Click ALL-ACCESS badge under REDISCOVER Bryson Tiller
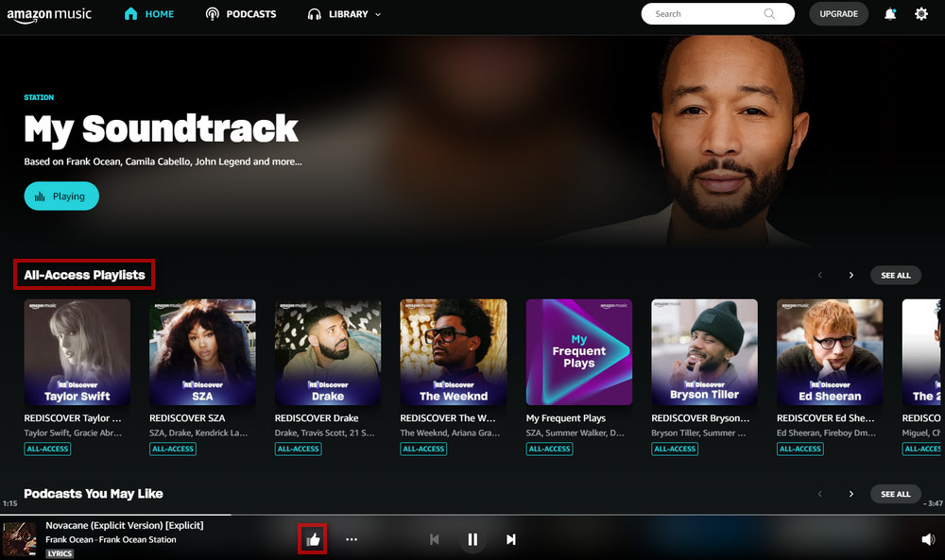Image resolution: width=945 pixels, height=560 pixels. [675, 449]
